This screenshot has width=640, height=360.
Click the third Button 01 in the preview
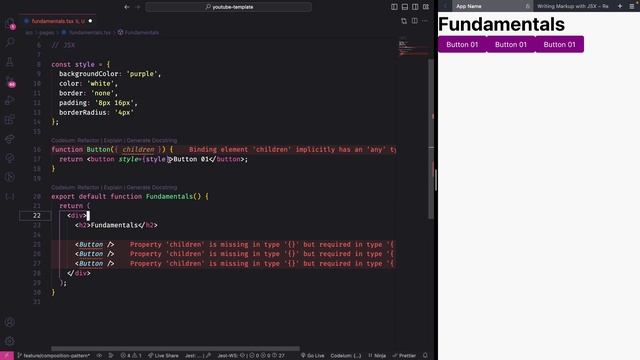(x=559, y=44)
